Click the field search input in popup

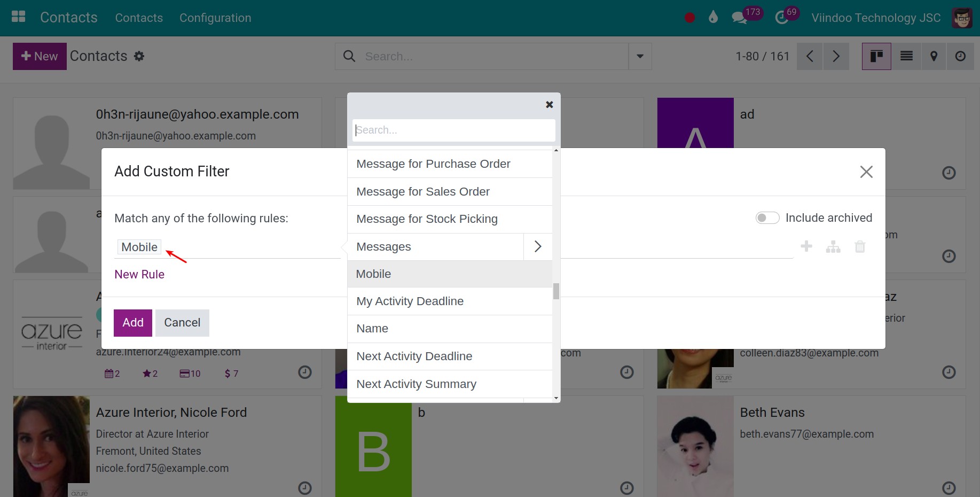[x=453, y=130]
